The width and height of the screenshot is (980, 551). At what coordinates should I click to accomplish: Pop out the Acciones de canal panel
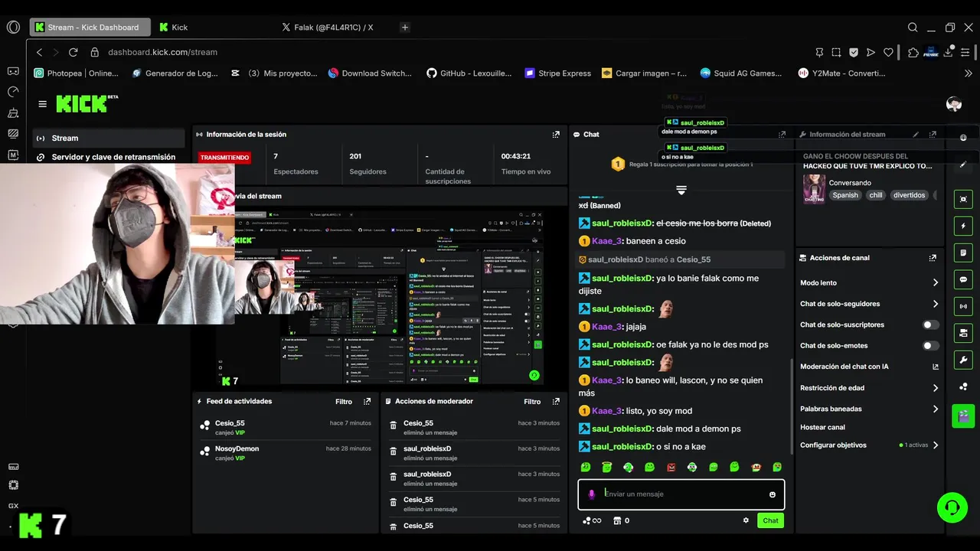(933, 258)
